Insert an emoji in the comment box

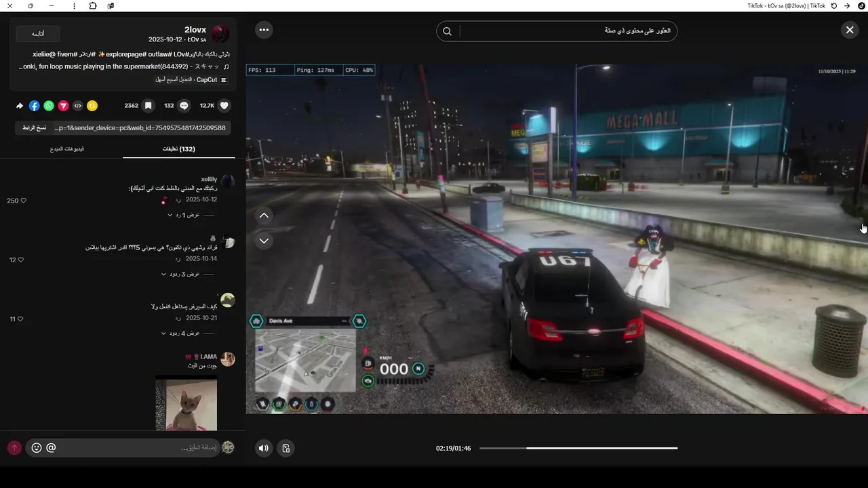coord(37,448)
